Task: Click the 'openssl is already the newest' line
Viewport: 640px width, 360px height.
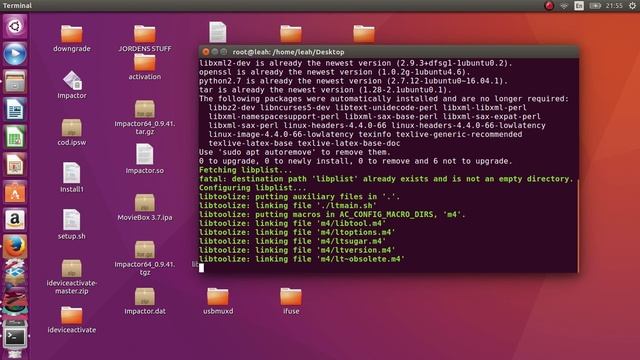Action: tap(335, 72)
